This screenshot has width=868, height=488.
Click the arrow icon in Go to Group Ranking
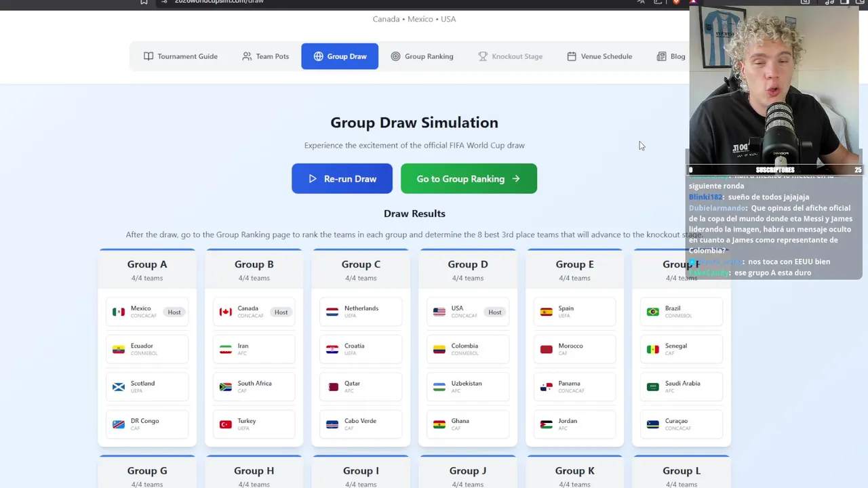516,179
